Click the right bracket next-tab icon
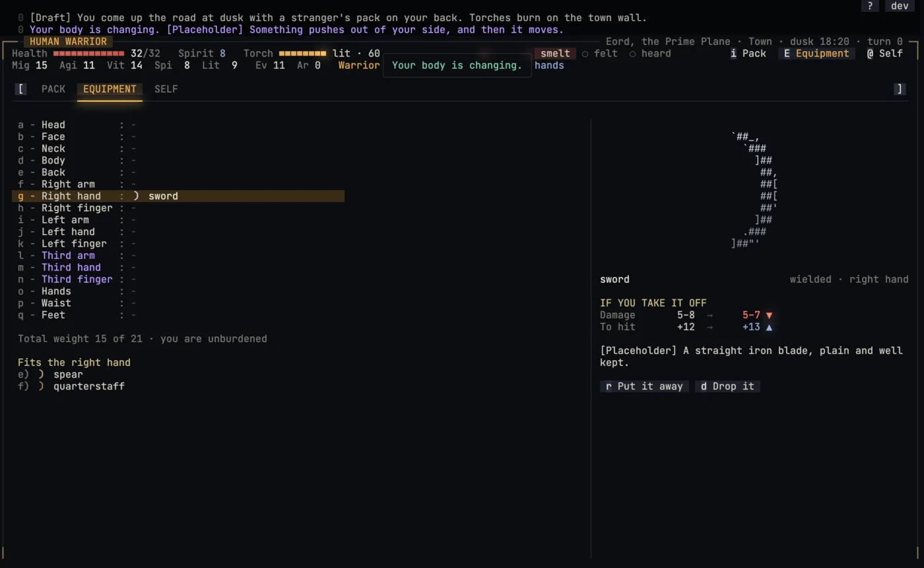924x568 pixels. 900,89
